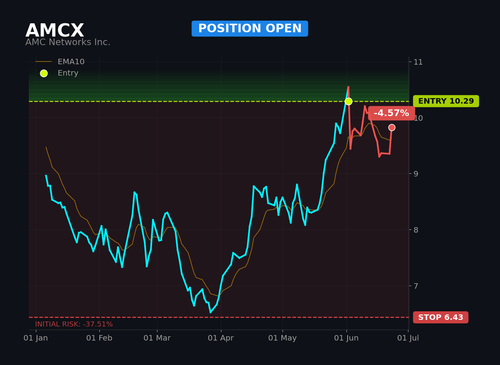Viewport: 500px width, 365px height.
Task: Click the AMCX ticker title
Action: pos(55,30)
